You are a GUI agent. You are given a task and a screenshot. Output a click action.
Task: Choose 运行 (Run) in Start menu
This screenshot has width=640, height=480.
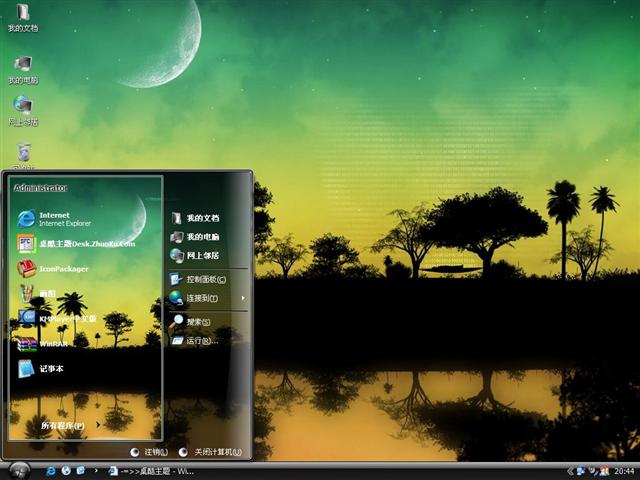199,340
